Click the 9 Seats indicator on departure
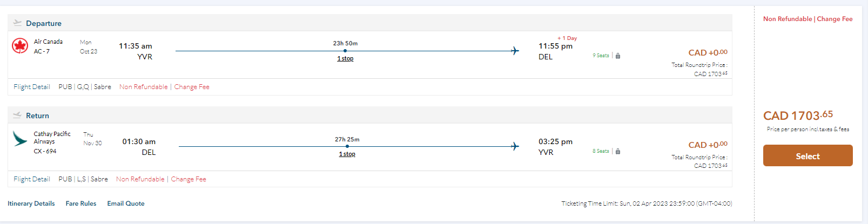 [x=601, y=56]
